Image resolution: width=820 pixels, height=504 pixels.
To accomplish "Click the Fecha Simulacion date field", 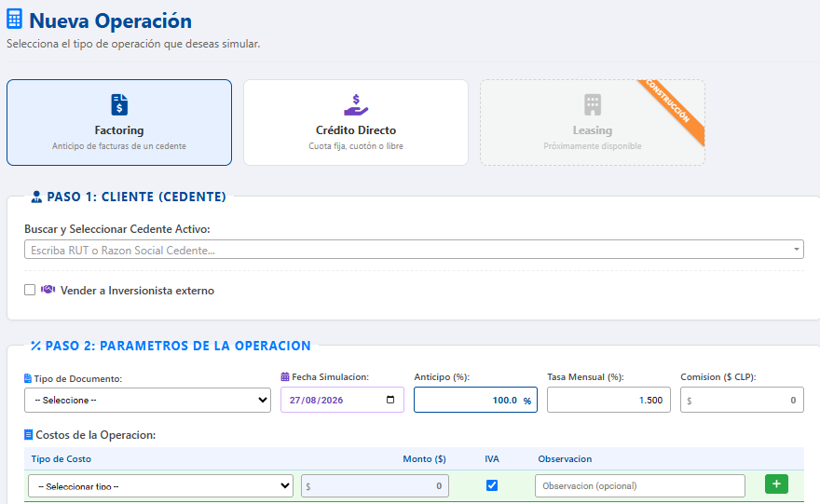I will click(342, 400).
